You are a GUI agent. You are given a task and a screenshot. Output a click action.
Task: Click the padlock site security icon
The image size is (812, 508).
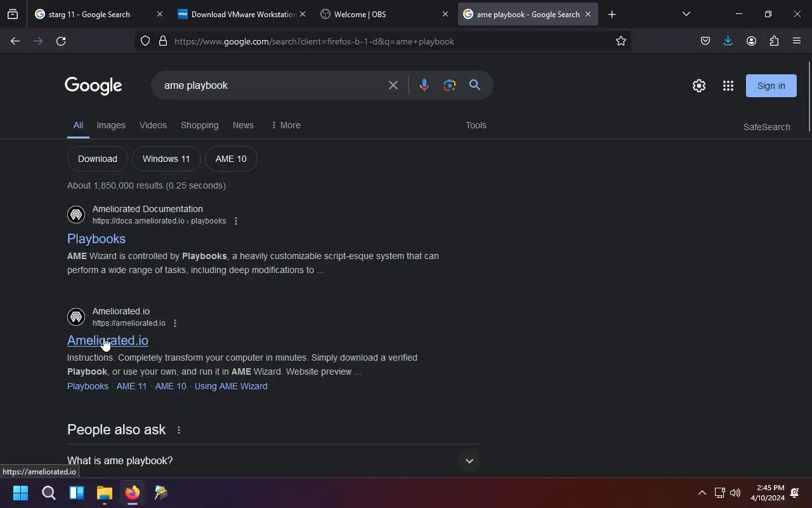pyautogui.click(x=163, y=41)
